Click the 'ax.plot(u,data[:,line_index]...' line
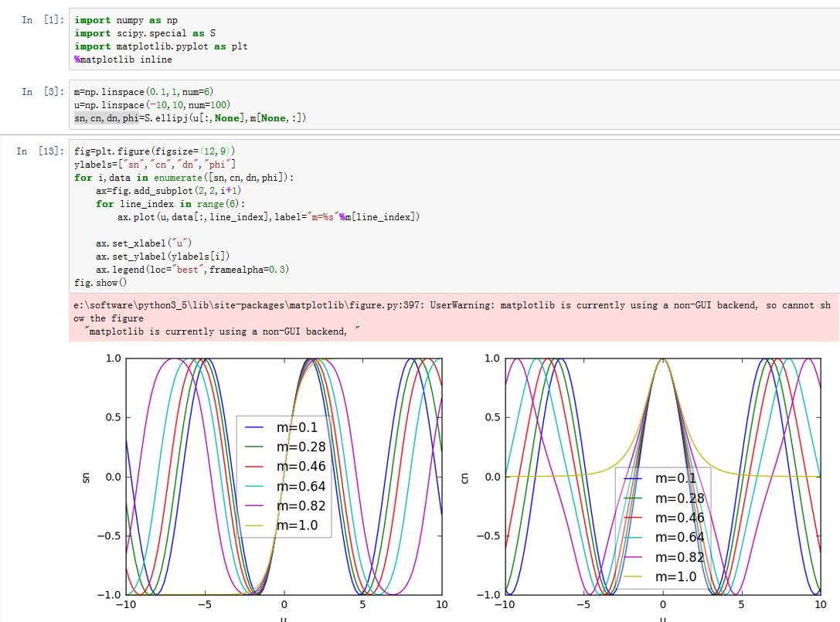 (268, 217)
